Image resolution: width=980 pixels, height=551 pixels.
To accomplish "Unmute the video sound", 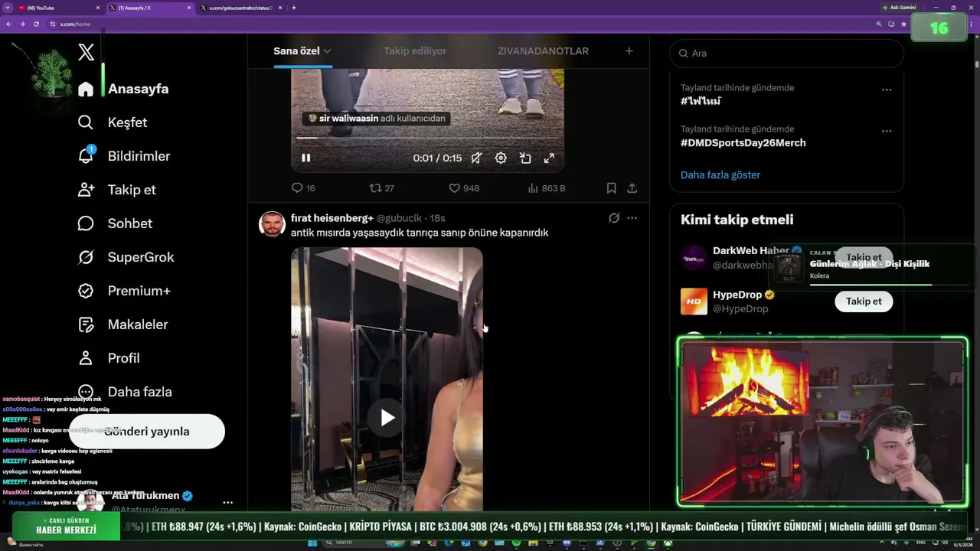I will coord(476,158).
